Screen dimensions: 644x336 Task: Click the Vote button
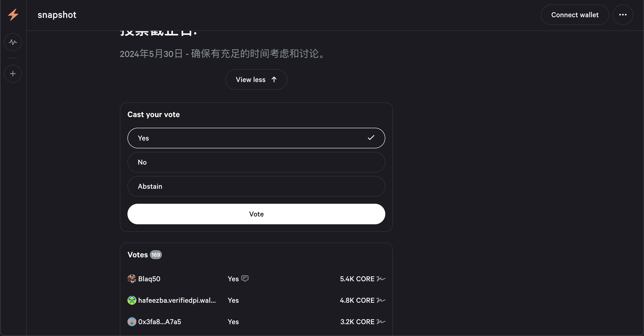pos(256,214)
